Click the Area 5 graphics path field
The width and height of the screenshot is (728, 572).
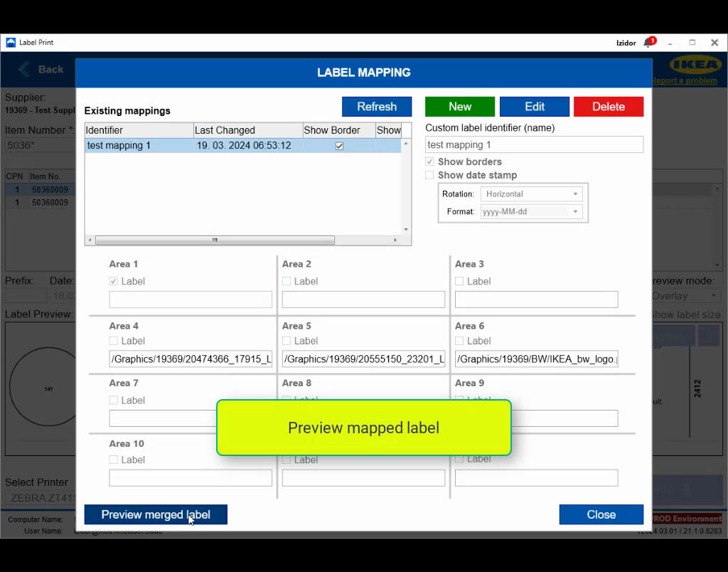363,359
